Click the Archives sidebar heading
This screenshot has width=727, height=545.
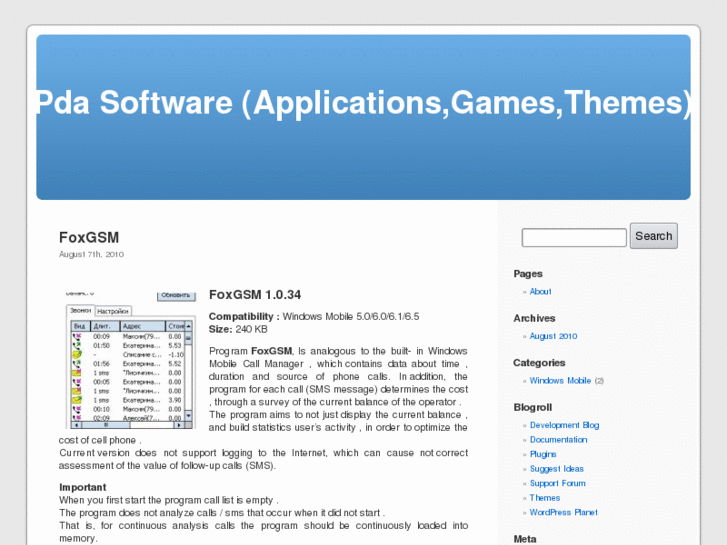click(534, 319)
